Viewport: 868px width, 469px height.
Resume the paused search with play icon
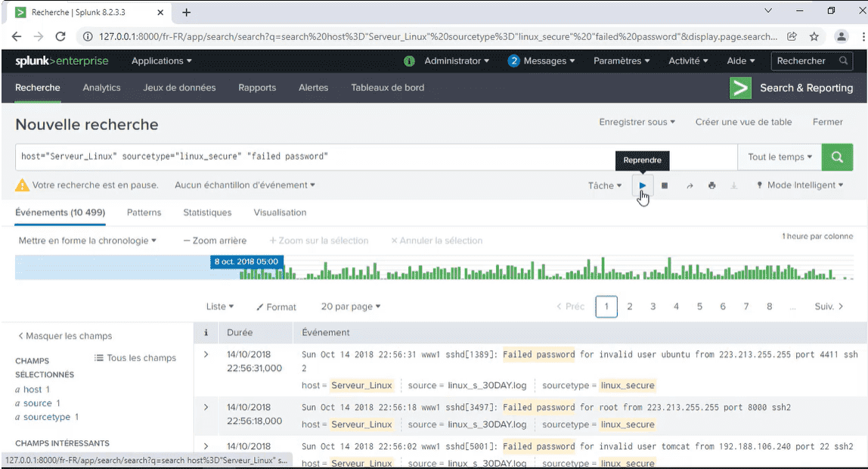[x=642, y=185]
